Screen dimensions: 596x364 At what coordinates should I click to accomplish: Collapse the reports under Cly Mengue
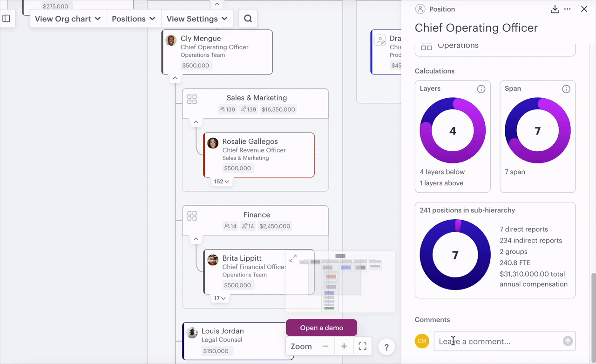[175, 78]
